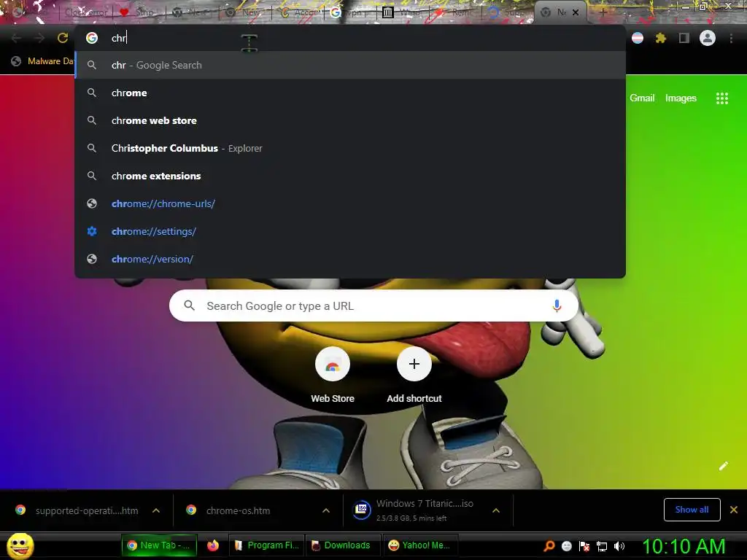Reload the page with the toolbar refresh icon

click(x=63, y=38)
